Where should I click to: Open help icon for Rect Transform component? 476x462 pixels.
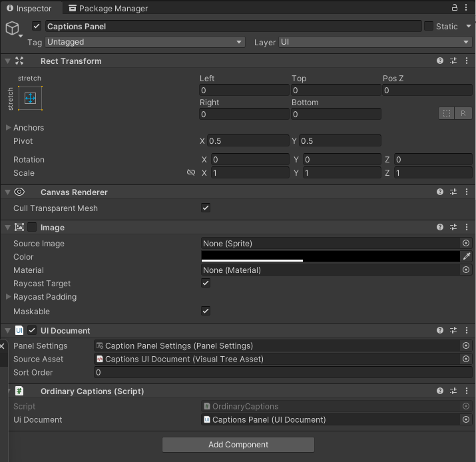point(440,61)
